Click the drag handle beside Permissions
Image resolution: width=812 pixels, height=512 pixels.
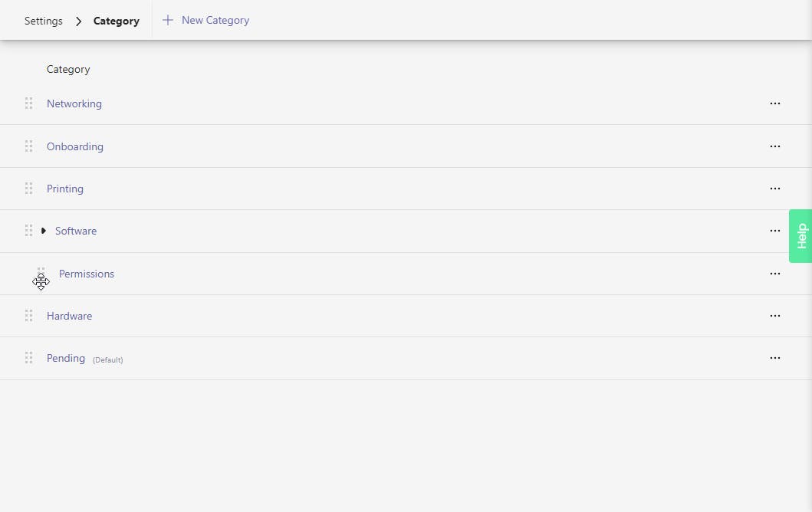coord(41,273)
